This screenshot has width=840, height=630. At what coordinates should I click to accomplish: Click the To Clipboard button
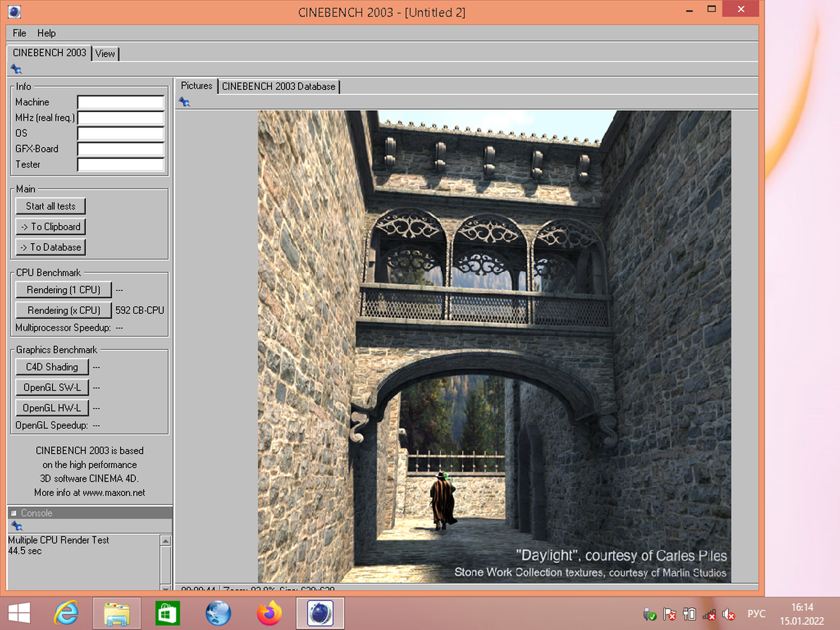pyautogui.click(x=51, y=227)
